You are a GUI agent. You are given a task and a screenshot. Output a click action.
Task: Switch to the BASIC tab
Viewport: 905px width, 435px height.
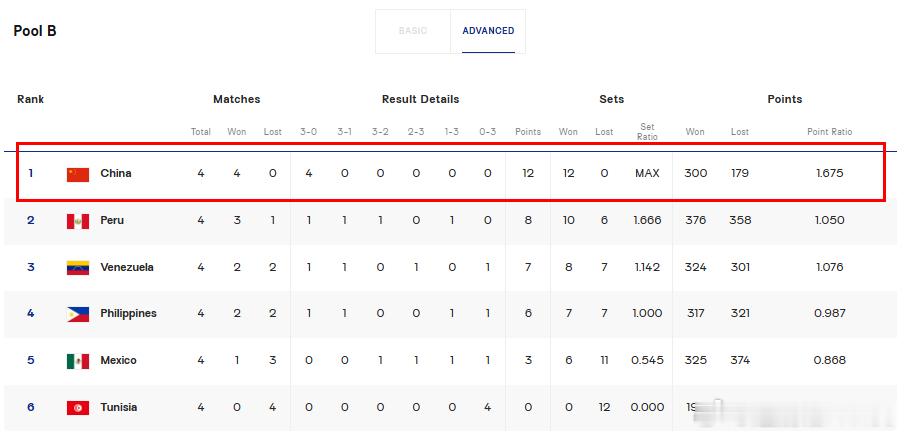click(x=413, y=31)
